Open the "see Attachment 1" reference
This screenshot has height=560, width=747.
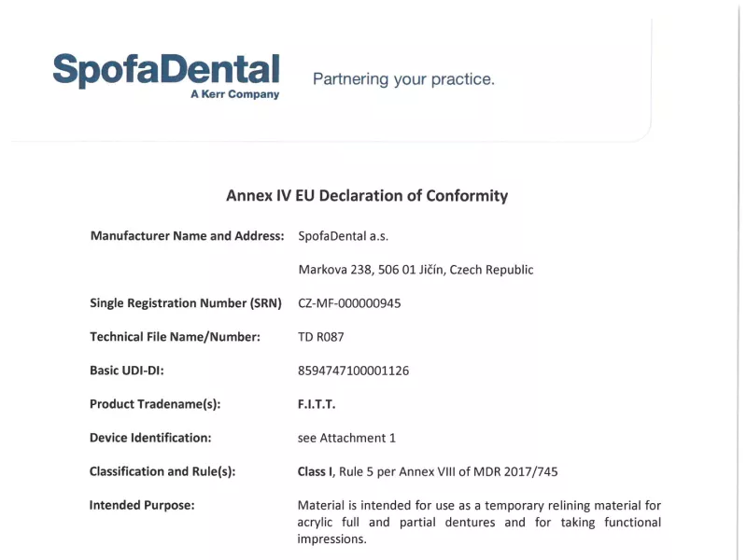coord(346,438)
